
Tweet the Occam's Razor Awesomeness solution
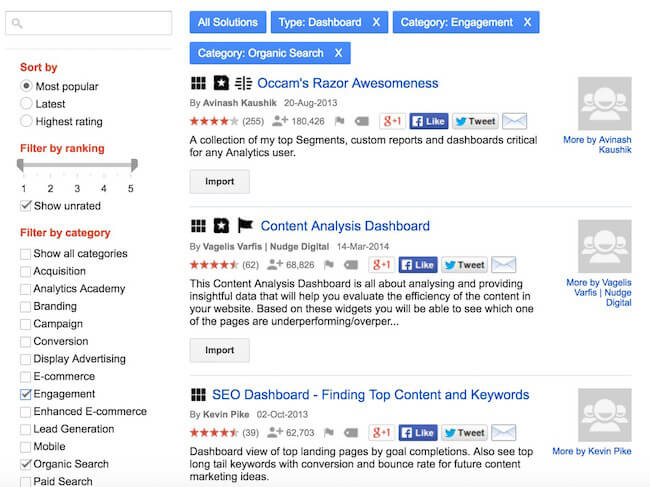475,121
